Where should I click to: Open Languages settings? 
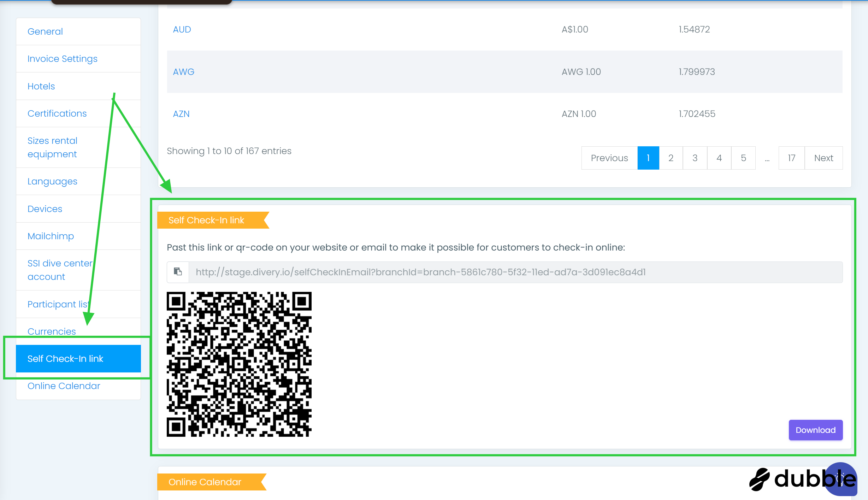(x=52, y=181)
